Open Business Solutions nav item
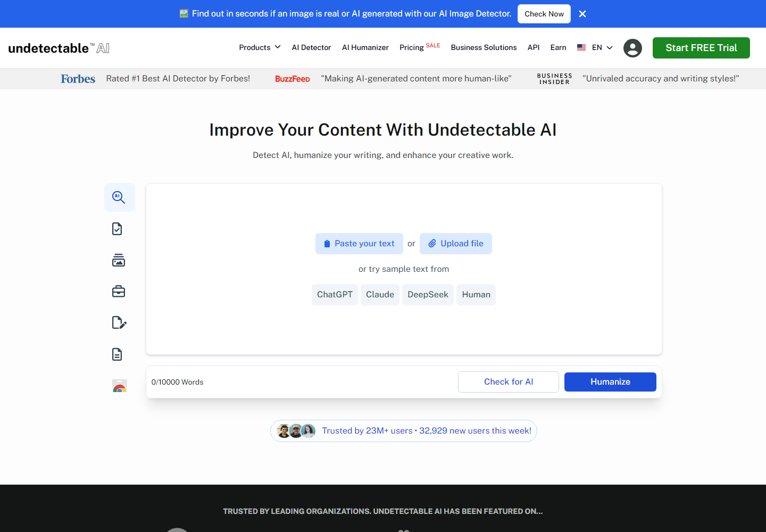766x532 pixels. (x=484, y=47)
